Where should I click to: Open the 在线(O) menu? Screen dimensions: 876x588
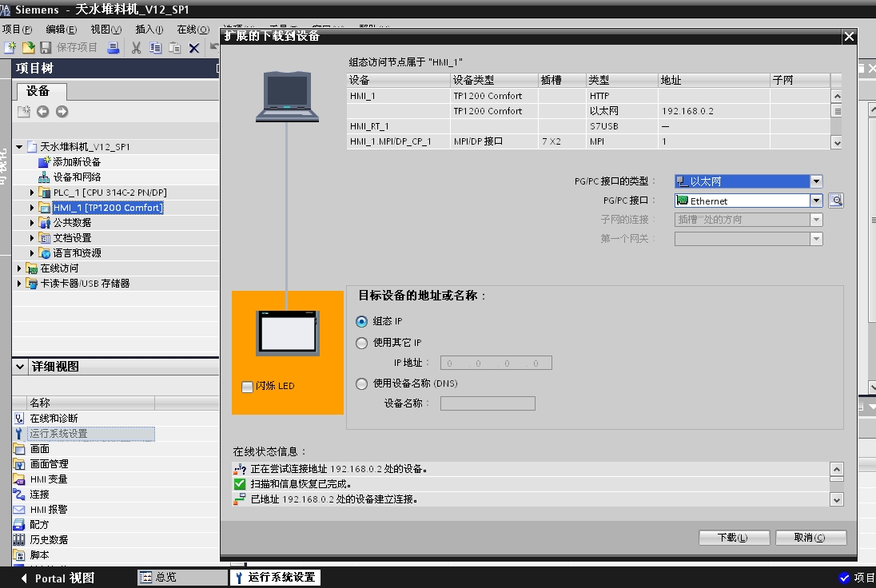click(193, 29)
